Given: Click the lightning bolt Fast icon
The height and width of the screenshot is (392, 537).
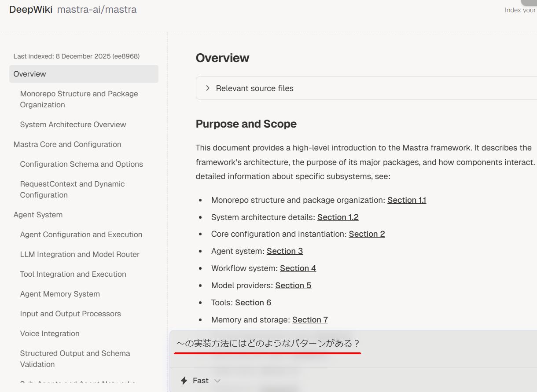Looking at the screenshot, I should tap(184, 381).
